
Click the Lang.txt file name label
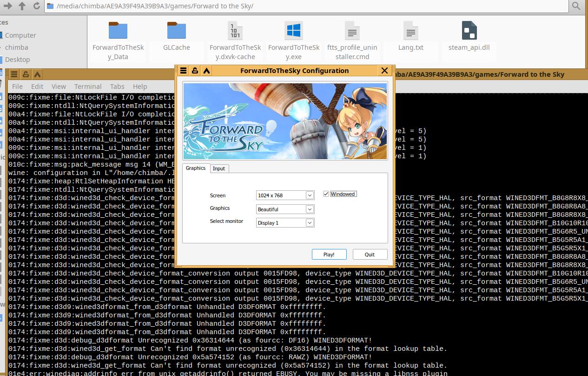point(411,47)
